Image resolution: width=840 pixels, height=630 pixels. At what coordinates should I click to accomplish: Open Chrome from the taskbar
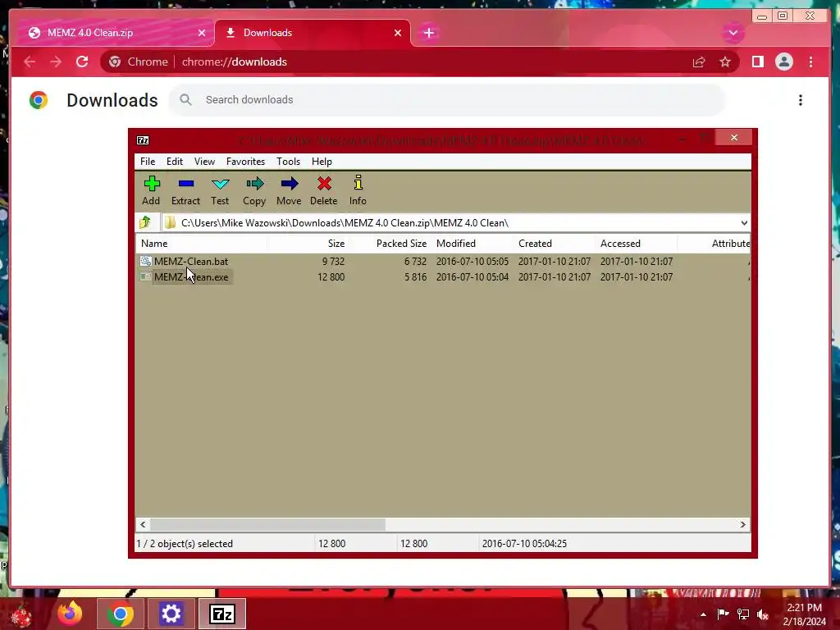(120, 614)
